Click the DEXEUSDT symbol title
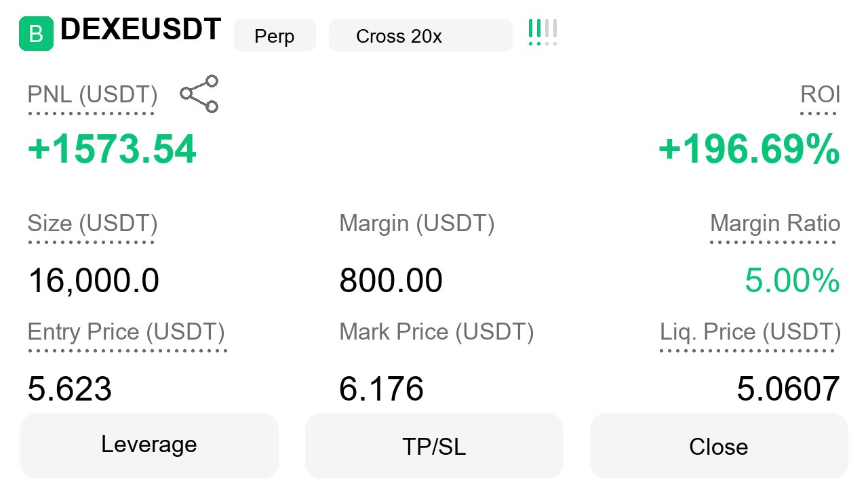This screenshot has width=868, height=488. tap(141, 30)
